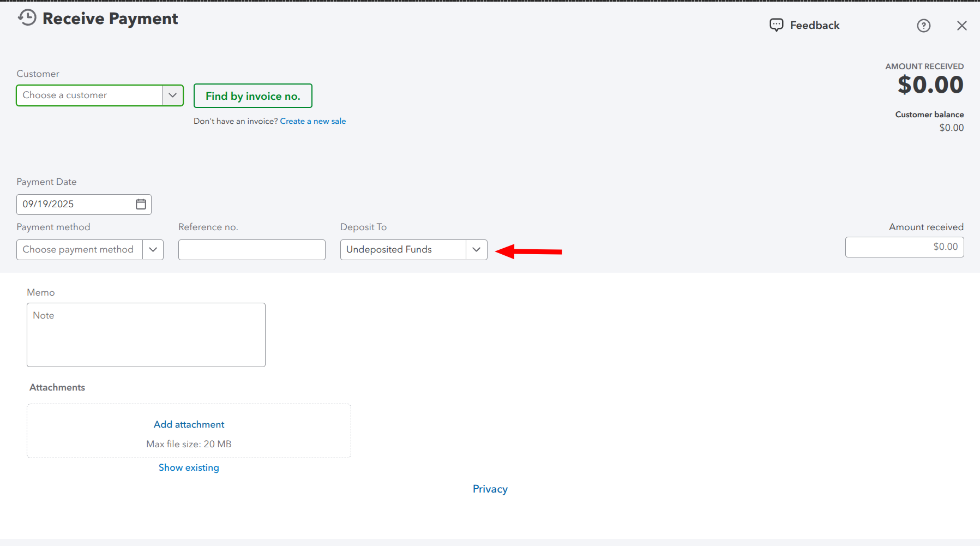Open the Payment Date calendar picker
Screen dimensions: 980x546
[x=141, y=204]
